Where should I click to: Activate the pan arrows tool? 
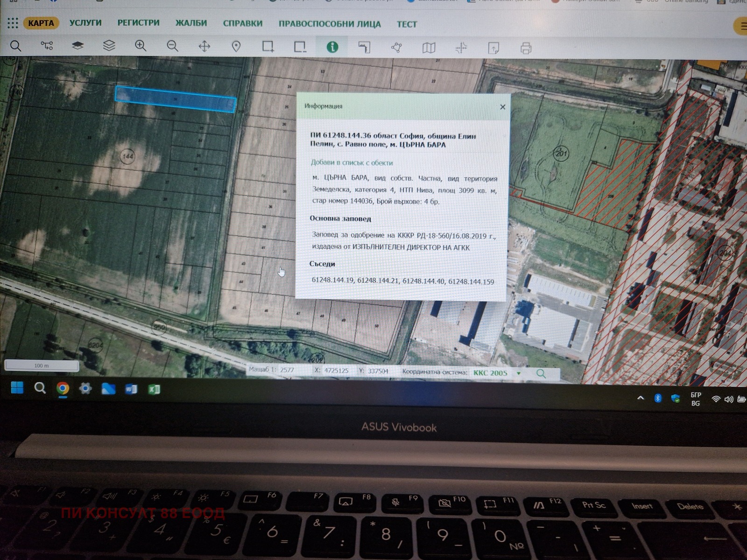click(x=204, y=46)
